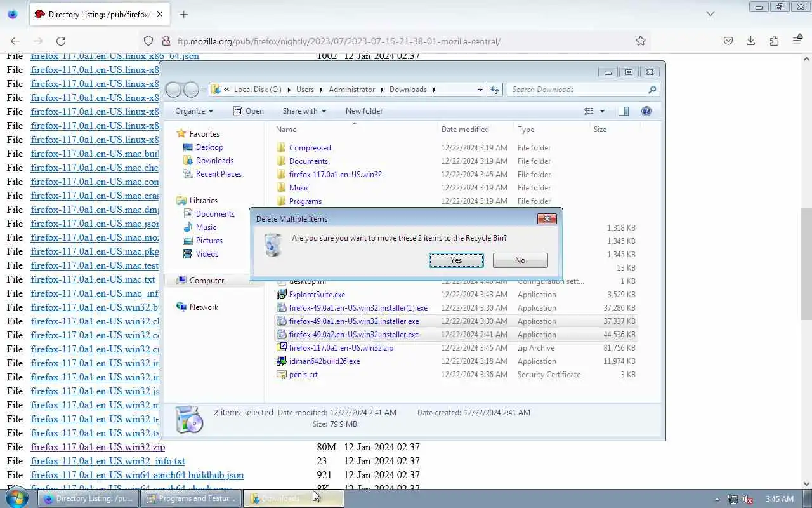The width and height of the screenshot is (812, 508).
Task: Select firefox-49.0a2.en-US.win32.installer.exe
Action: click(353, 335)
